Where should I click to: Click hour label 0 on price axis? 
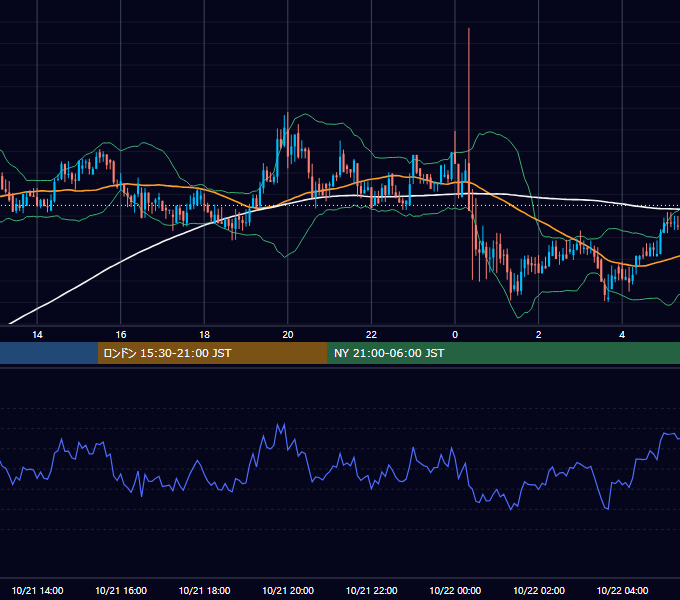455,335
